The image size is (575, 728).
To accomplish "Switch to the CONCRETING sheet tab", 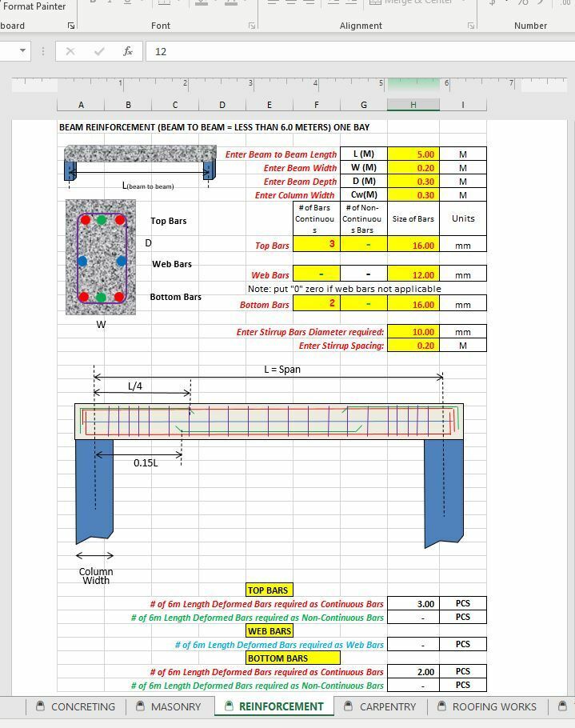I will pos(75,706).
